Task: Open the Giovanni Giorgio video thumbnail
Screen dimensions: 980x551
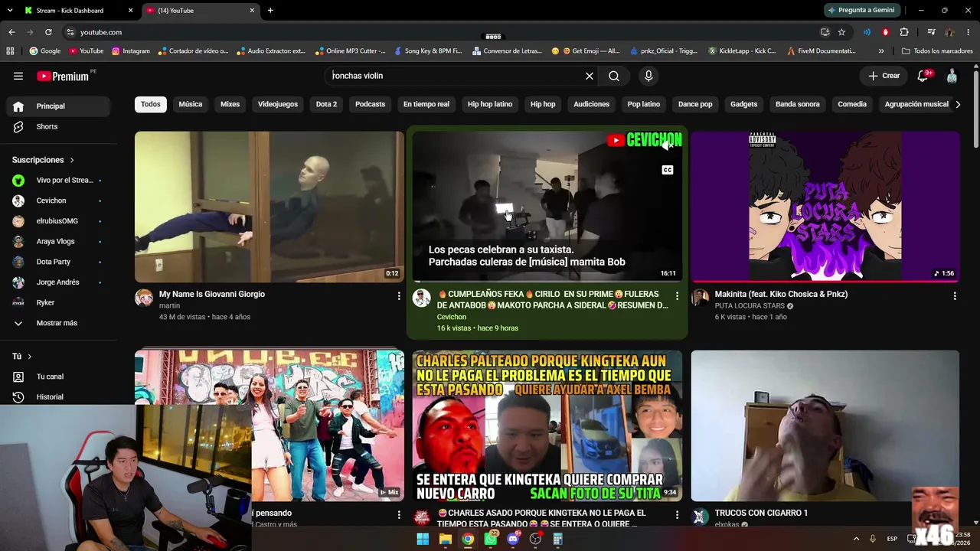Action: click(x=269, y=207)
